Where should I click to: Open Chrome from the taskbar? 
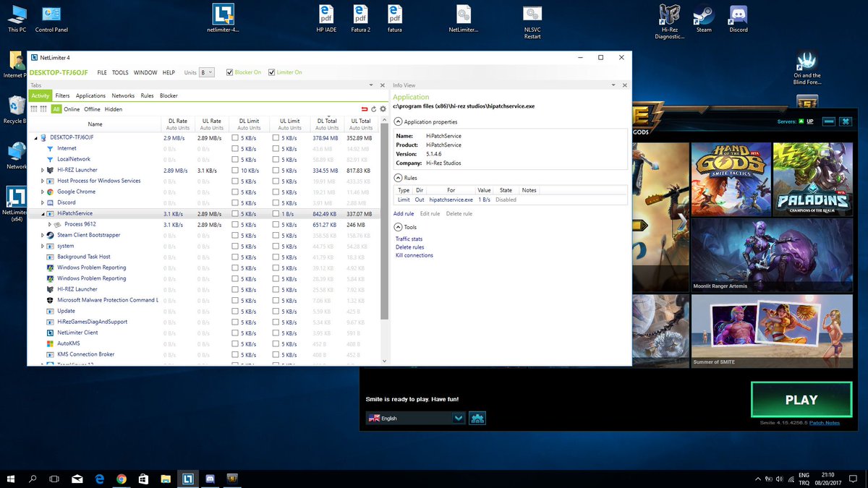tap(121, 479)
